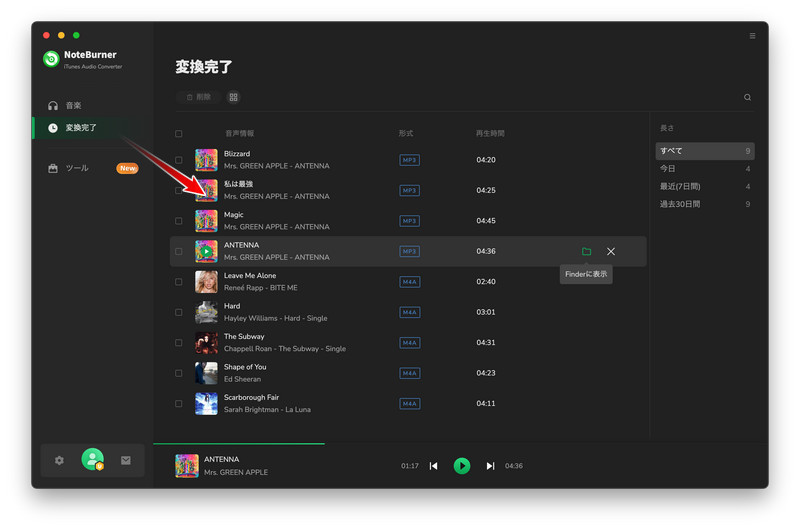The width and height of the screenshot is (800, 530).
Task: Filter list by 今日
Action: click(x=705, y=168)
